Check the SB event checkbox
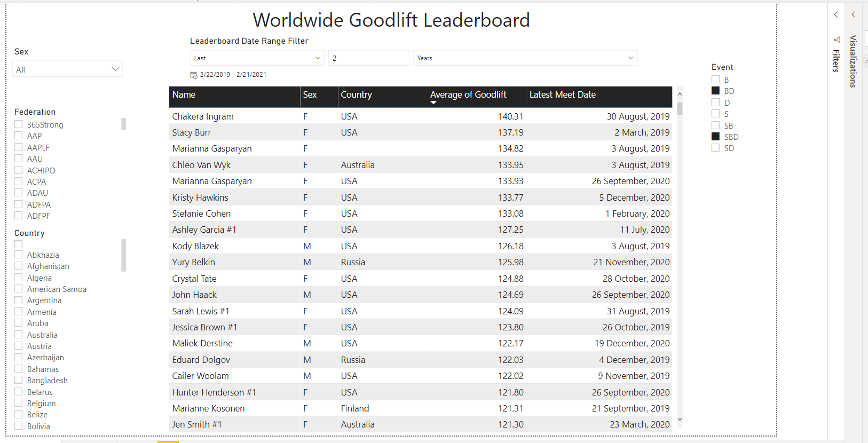This screenshot has height=443, width=868. [715, 125]
